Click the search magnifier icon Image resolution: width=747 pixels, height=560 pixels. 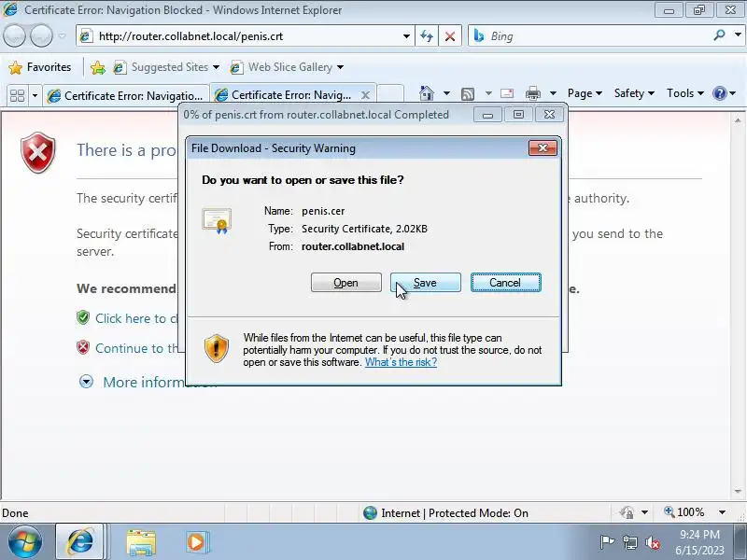pos(719,35)
